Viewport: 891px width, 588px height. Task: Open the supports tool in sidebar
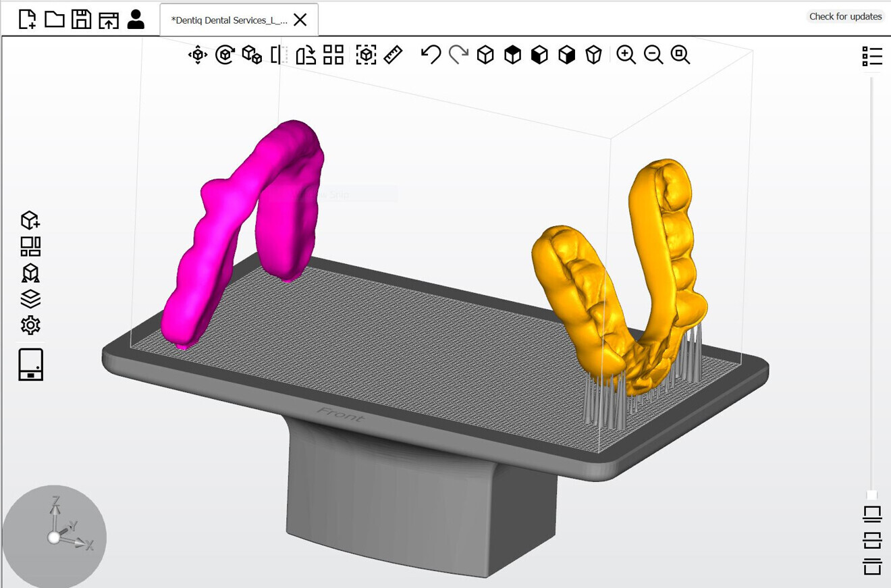click(x=30, y=273)
